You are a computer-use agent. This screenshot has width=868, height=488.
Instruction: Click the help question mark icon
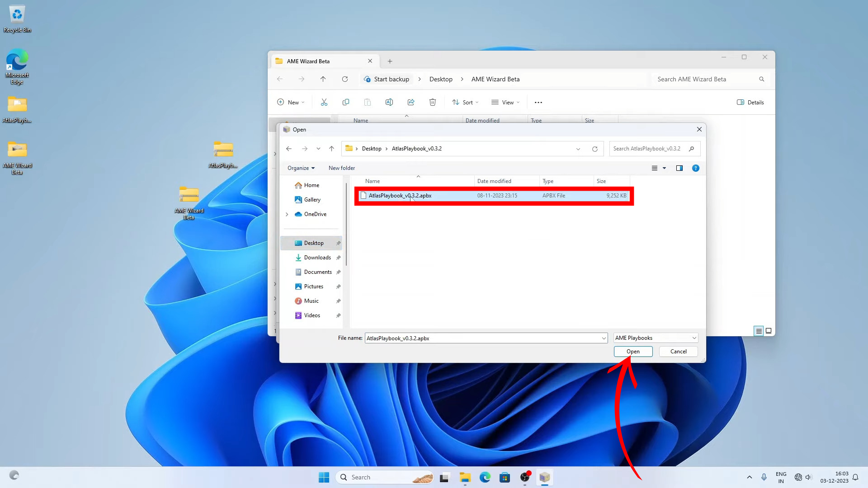[695, 168]
